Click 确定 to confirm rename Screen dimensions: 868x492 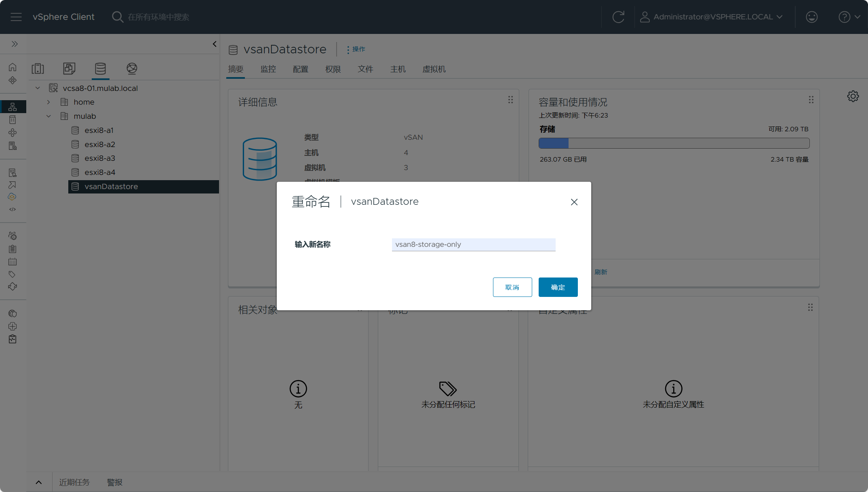[558, 287]
